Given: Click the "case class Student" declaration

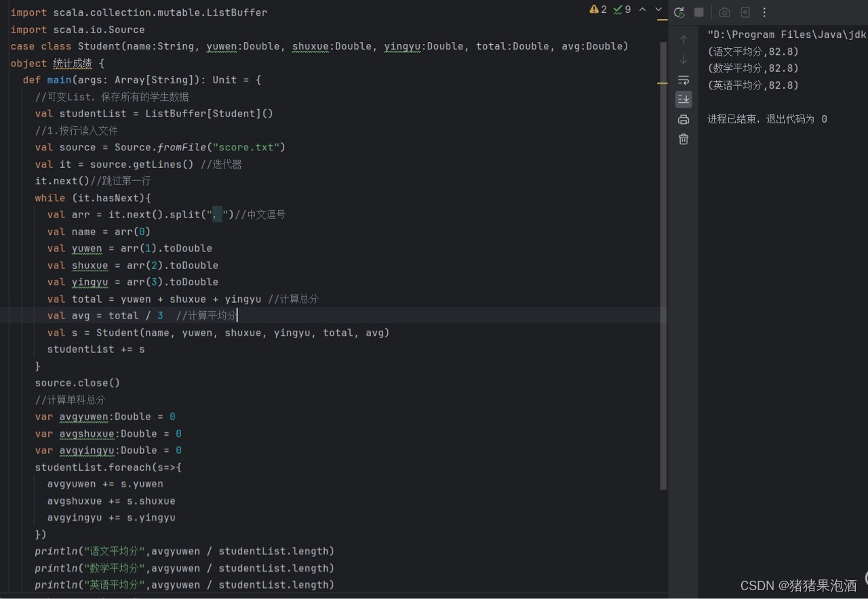Looking at the screenshot, I should (319, 47).
